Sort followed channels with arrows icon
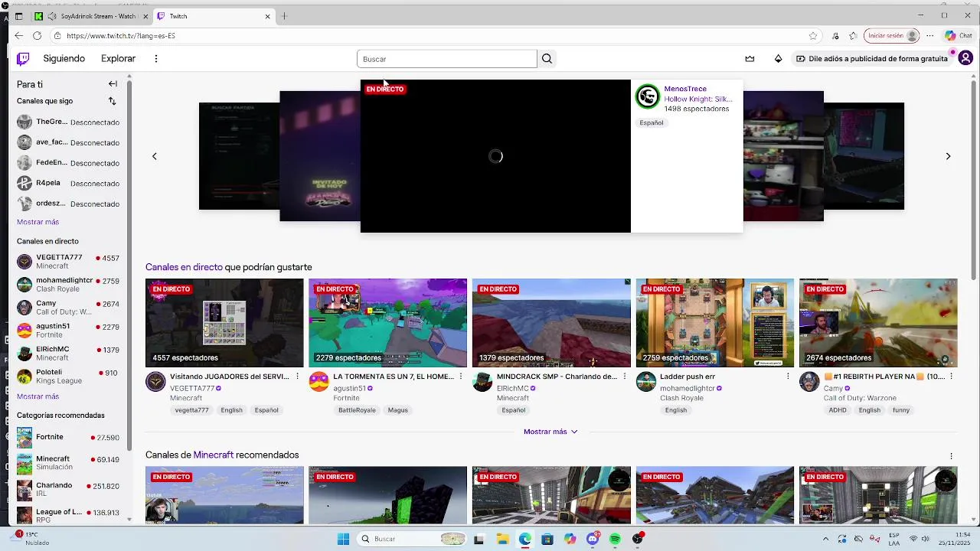Image resolution: width=980 pixels, height=551 pixels. (113, 101)
